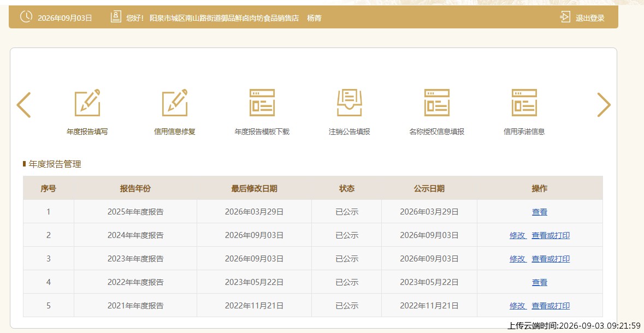
Task: Open the 信用信息修复 pencil icon
Action: [175, 103]
